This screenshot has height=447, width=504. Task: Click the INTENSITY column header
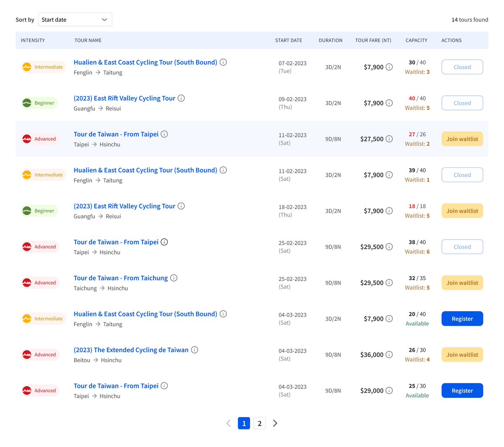pyautogui.click(x=33, y=40)
